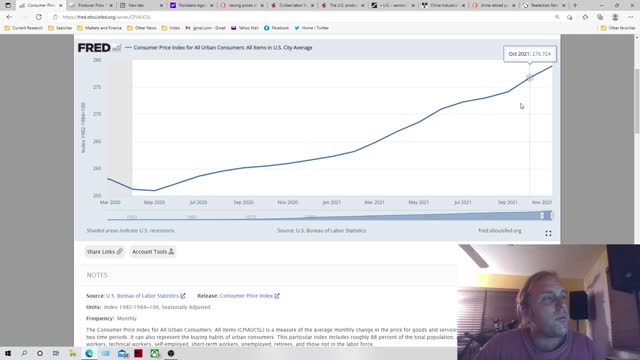This screenshot has height=360, width=640.
Task: Click the chart date range navigator bar
Action: click(329, 216)
